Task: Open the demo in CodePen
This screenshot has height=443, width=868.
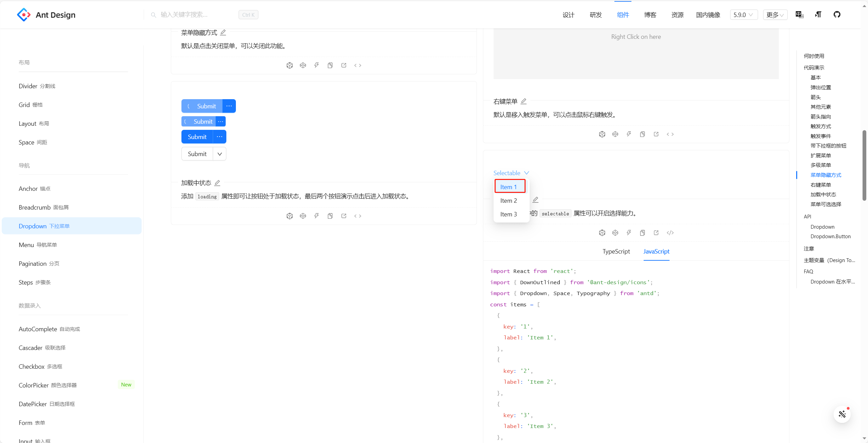Action: tap(615, 232)
